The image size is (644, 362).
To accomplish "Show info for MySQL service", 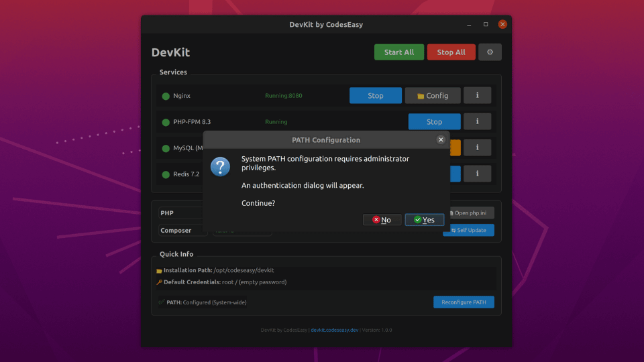I will point(477,147).
